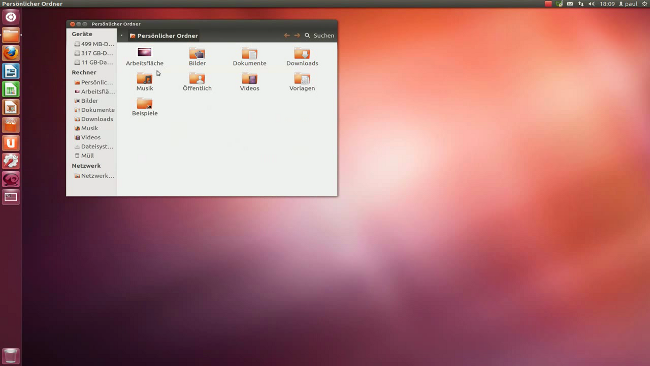Open the Trash at launcher bottom

tap(11, 356)
